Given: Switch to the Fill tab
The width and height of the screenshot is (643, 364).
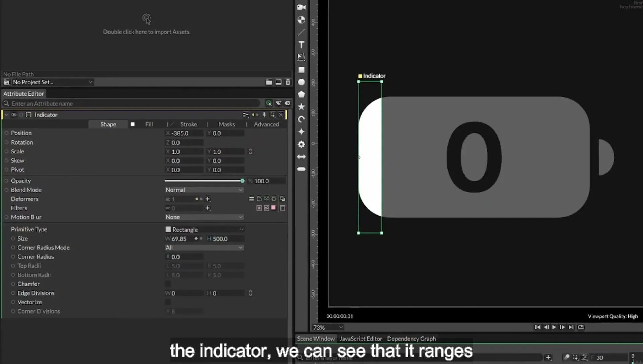Looking at the screenshot, I should 149,124.
